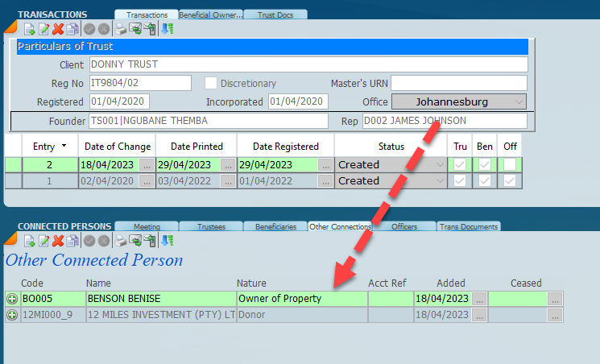This screenshot has height=364, width=600.
Task: Open the Office dropdown showing Johannesburg
Action: pyautogui.click(x=518, y=101)
